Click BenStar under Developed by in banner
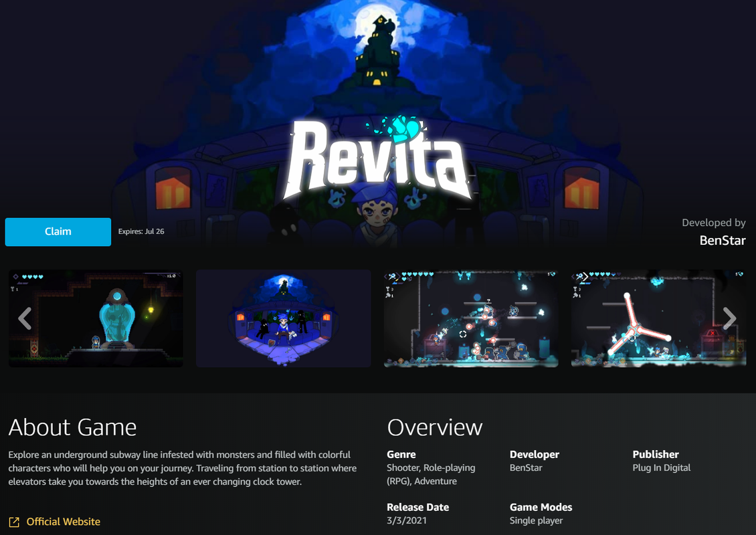Image resolution: width=756 pixels, height=535 pixels. pos(723,240)
